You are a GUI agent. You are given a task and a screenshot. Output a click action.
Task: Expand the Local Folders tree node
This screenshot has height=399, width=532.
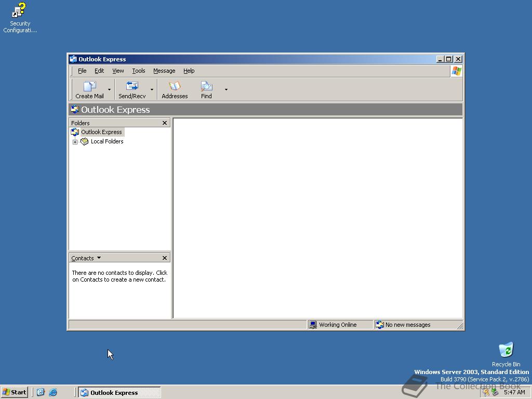pos(75,142)
